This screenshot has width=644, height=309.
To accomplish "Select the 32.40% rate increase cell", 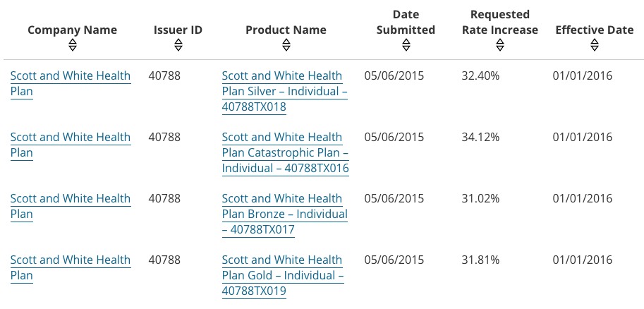I will point(480,75).
